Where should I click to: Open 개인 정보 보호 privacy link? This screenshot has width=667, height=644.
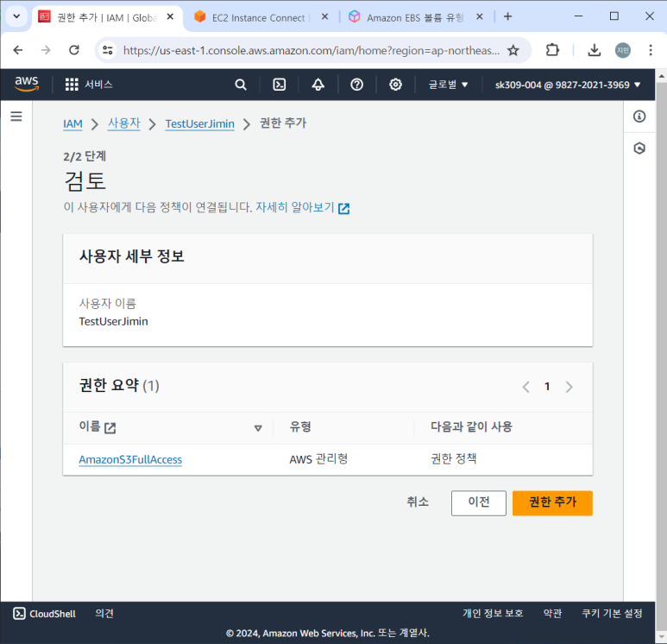[x=493, y=613]
